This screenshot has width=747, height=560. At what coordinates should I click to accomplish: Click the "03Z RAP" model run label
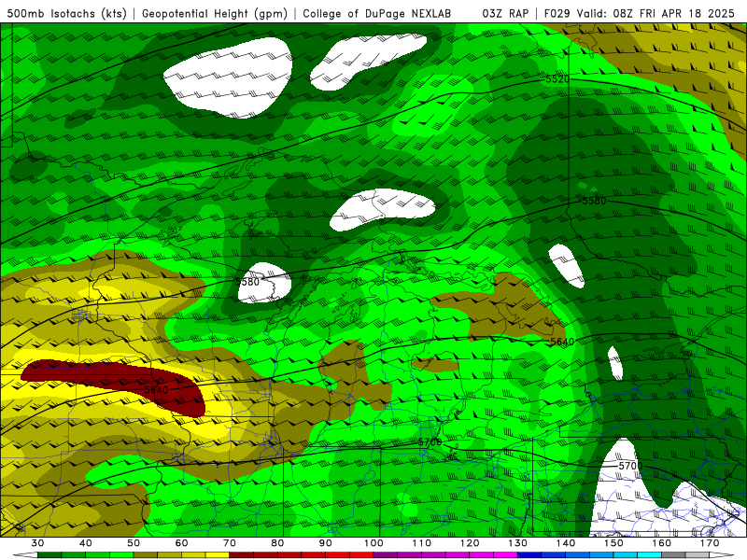point(505,13)
